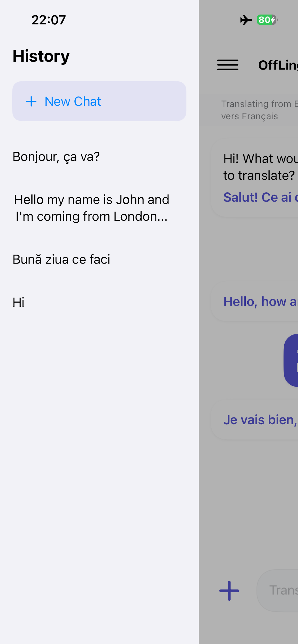This screenshot has width=298, height=644.
Task: Tap the dark purple sent message bubble
Action: click(292, 360)
